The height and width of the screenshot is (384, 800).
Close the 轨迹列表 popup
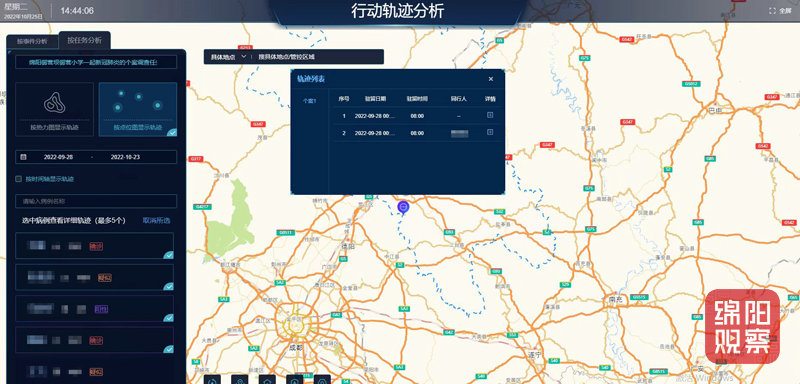pos(491,79)
